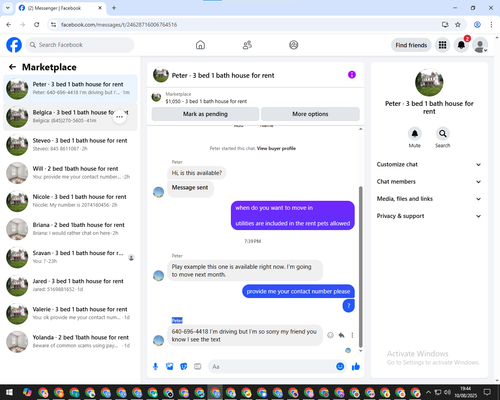Go back using Marketplace back arrow
This screenshot has height=400, width=500.
click(x=12, y=67)
